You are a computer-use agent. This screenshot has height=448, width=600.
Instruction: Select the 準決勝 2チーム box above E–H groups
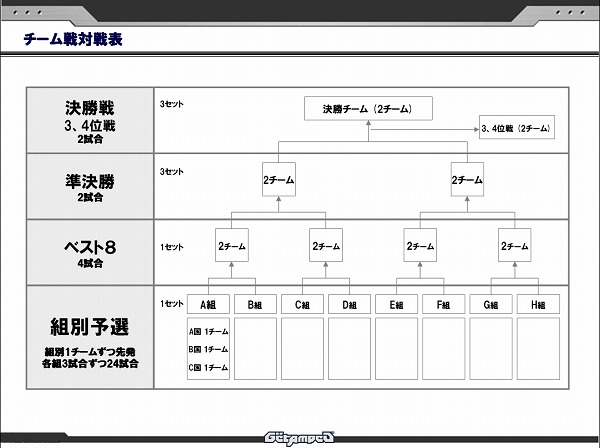click(467, 180)
